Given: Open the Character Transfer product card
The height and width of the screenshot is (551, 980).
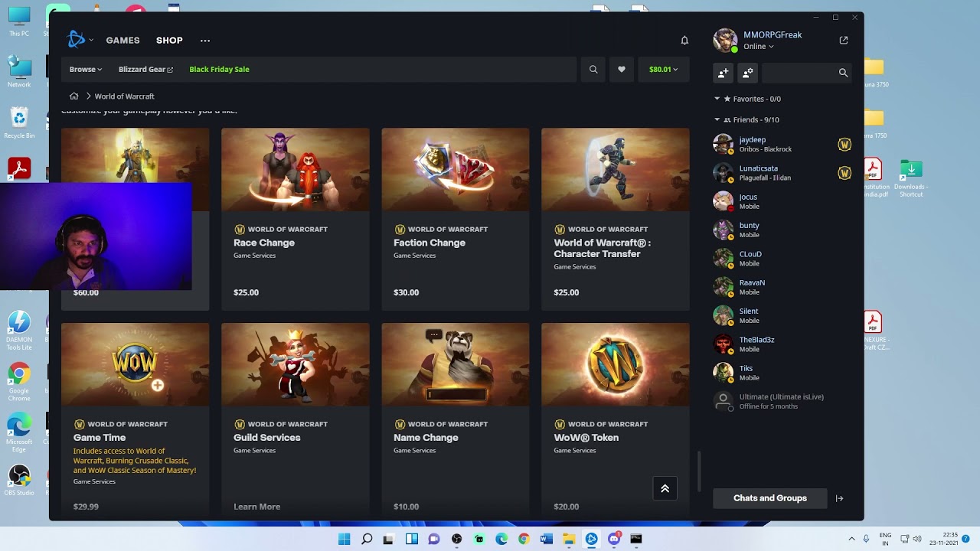Looking at the screenshot, I should tap(615, 219).
